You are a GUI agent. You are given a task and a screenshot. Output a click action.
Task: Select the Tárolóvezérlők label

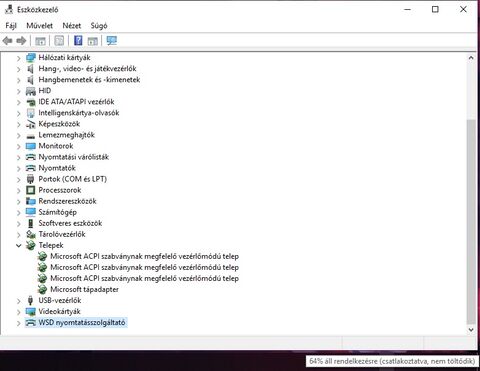coord(62,234)
